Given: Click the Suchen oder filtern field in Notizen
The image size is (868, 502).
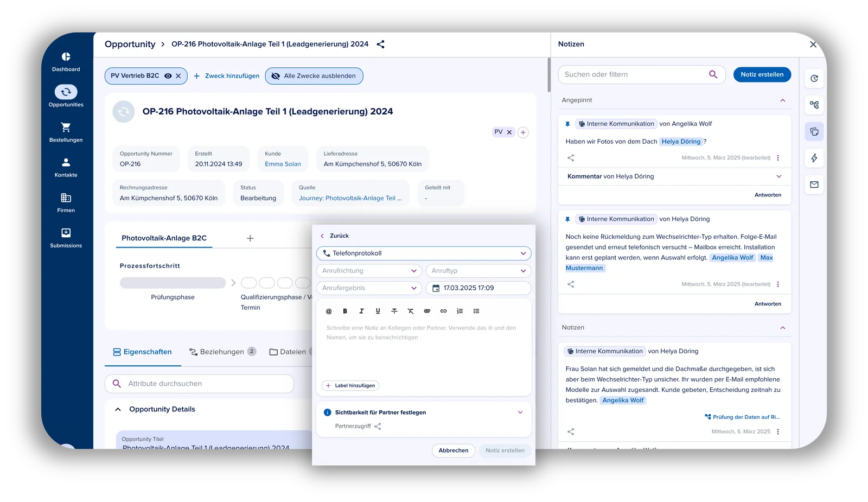Looking at the screenshot, I should tap(642, 75).
